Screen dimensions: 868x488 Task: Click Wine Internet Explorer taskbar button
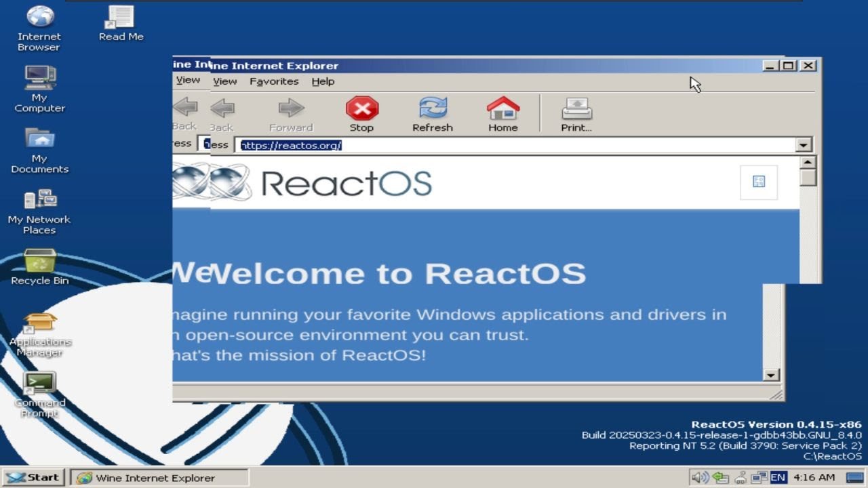(159, 478)
